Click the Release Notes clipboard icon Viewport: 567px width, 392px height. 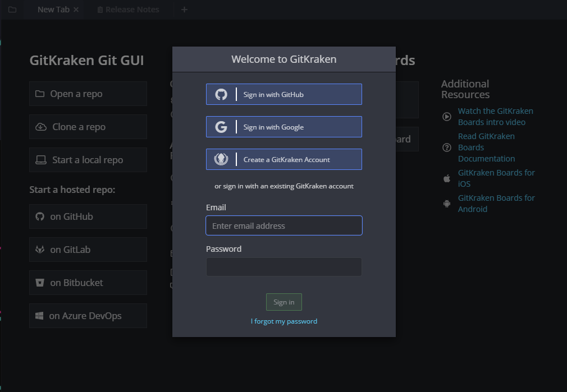click(100, 10)
